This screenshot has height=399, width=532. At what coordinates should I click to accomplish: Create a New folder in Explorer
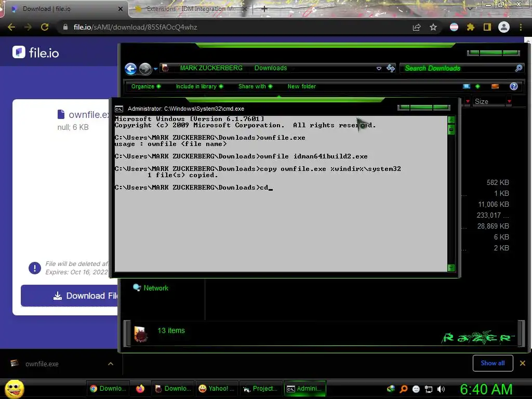click(302, 87)
